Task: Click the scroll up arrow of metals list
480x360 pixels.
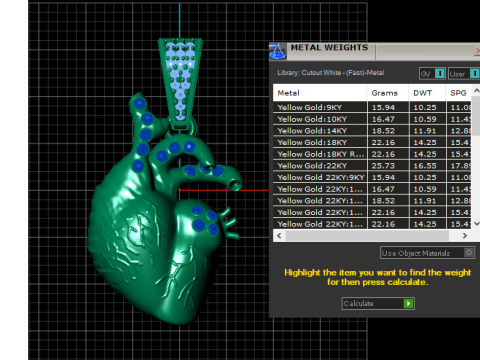Action: click(476, 90)
